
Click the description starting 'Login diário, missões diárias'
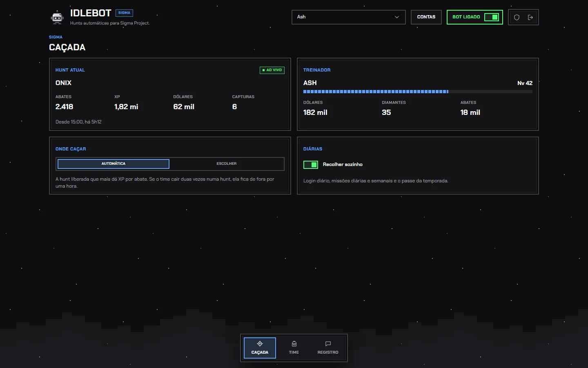click(376, 181)
